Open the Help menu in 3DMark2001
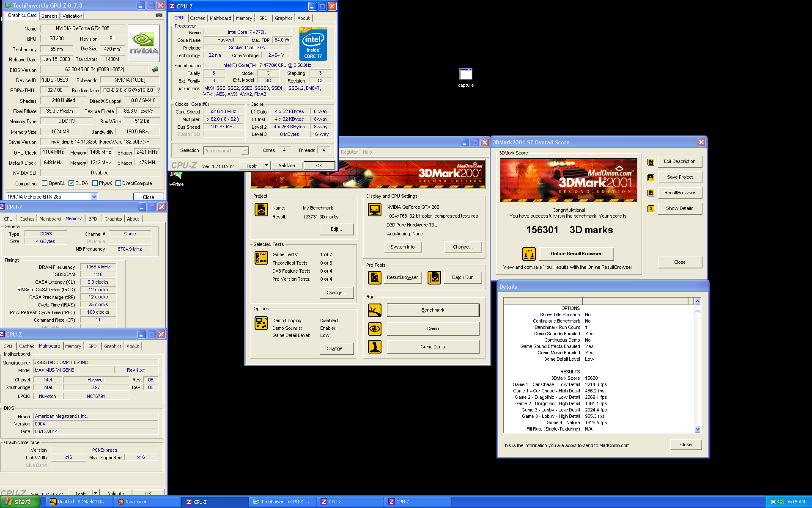This screenshot has width=812, height=508. coord(368,152)
